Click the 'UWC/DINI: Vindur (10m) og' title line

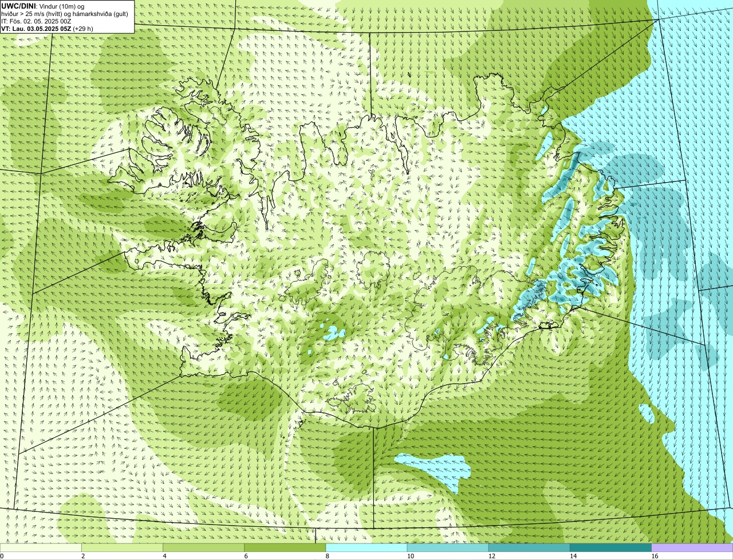coord(43,6)
